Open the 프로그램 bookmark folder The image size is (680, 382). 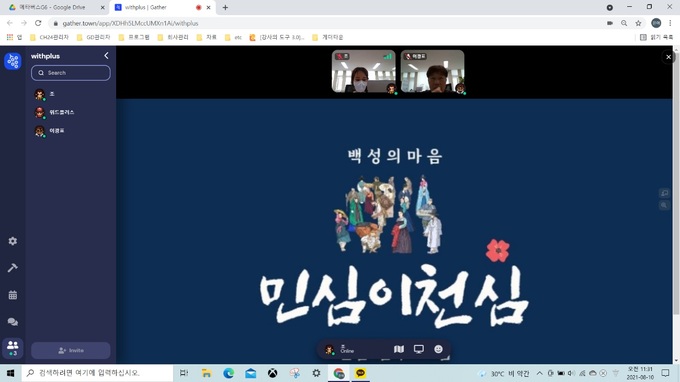(134, 37)
